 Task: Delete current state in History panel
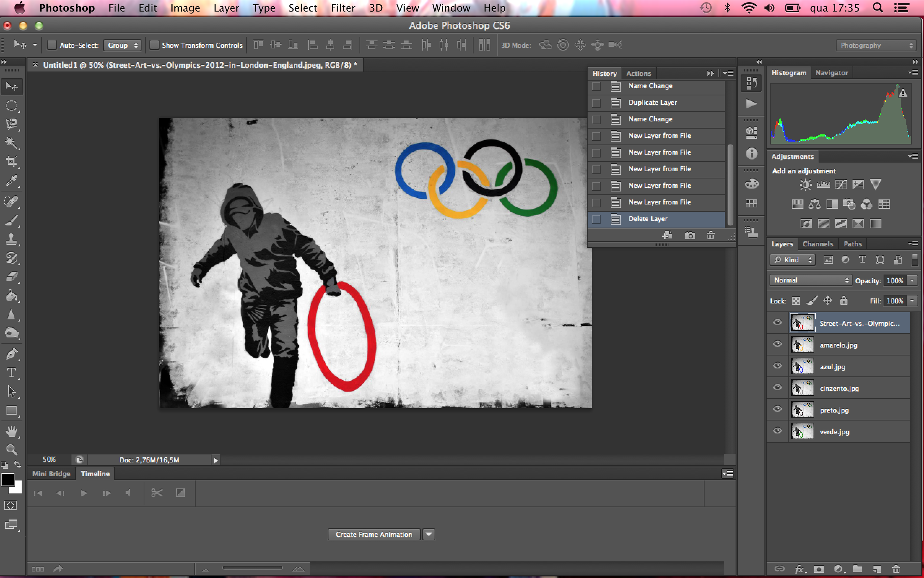point(711,236)
